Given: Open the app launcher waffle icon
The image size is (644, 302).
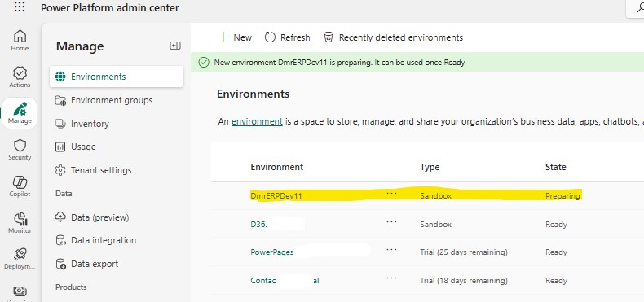Looking at the screenshot, I should [20, 7].
